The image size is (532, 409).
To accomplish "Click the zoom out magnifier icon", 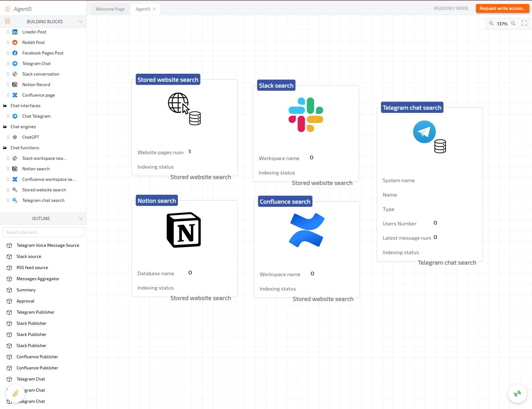I will [513, 24].
